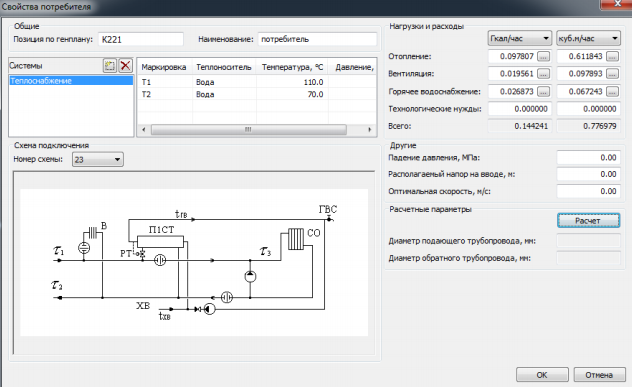
Task: Cancel with the Отмена button
Action: (599, 375)
